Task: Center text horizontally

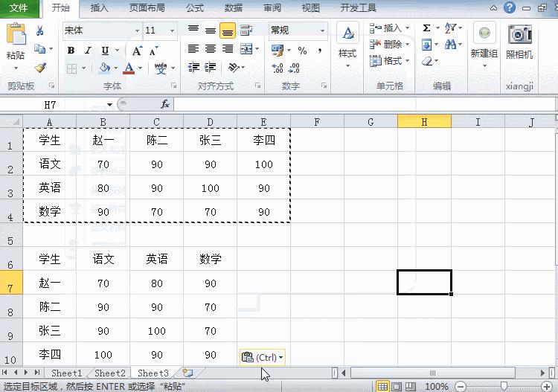Action: point(211,49)
